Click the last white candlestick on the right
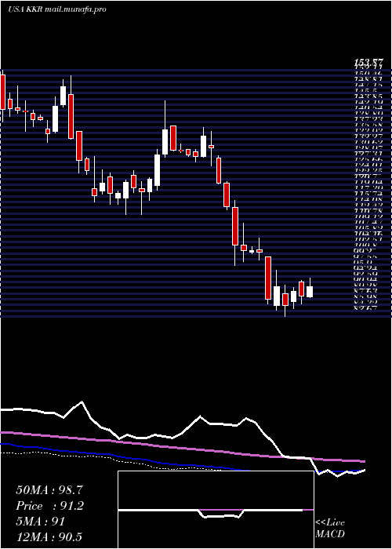Screen dimensions: 392x549 click(x=310, y=292)
